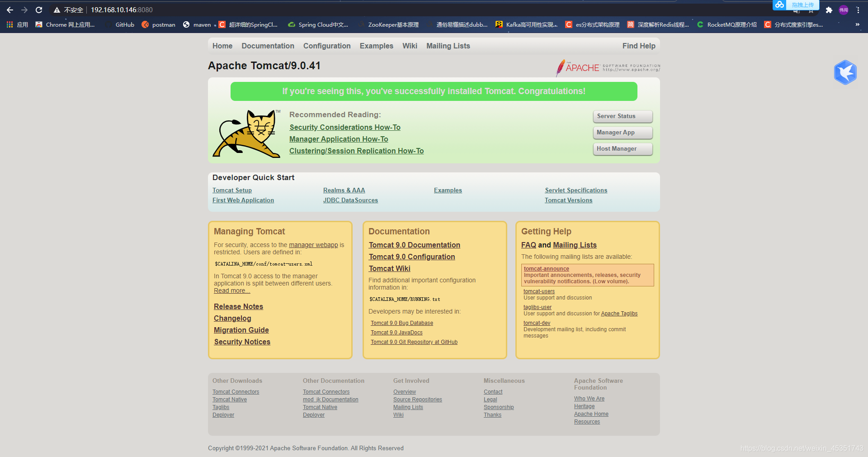Open the Wiki nav item in top bar
Viewport: 868px width, 457px height.
(x=410, y=46)
